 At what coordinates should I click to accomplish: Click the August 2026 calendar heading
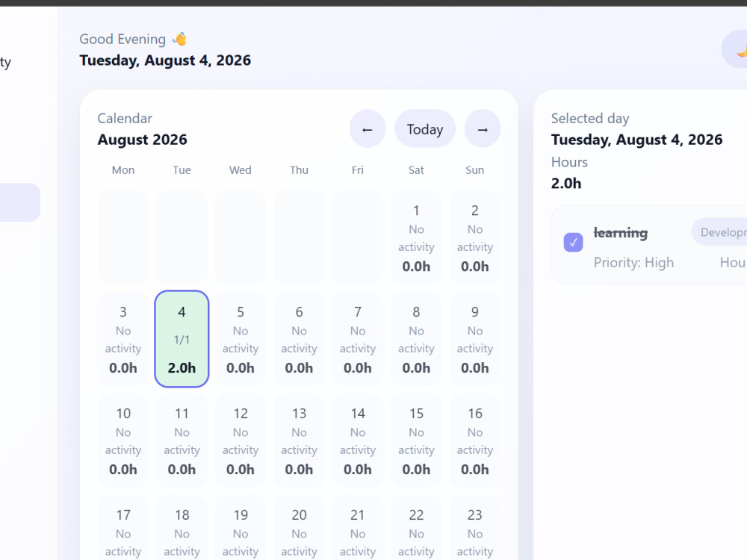tap(142, 140)
